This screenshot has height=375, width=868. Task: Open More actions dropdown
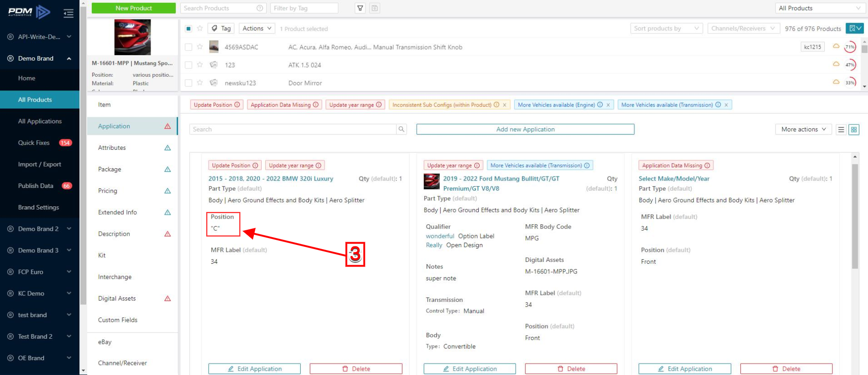tap(803, 130)
